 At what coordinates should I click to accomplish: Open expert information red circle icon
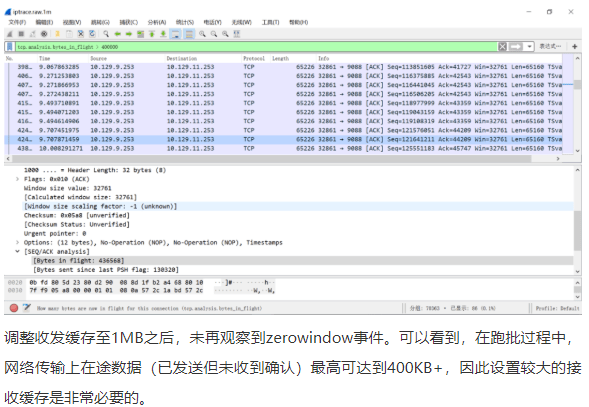(14, 308)
